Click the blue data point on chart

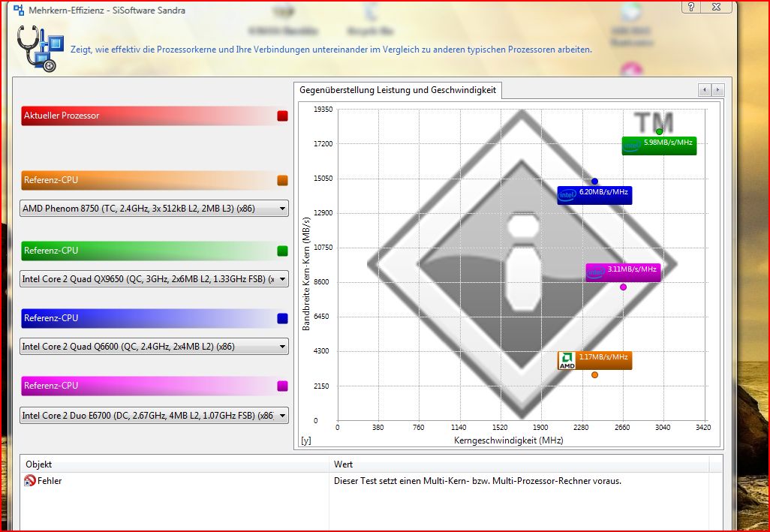pos(594,181)
